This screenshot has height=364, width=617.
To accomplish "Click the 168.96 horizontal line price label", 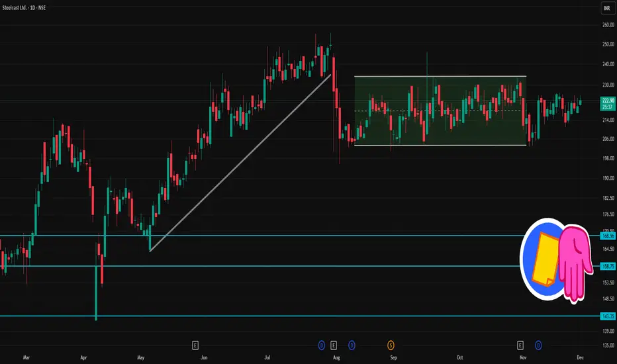I will point(608,236).
